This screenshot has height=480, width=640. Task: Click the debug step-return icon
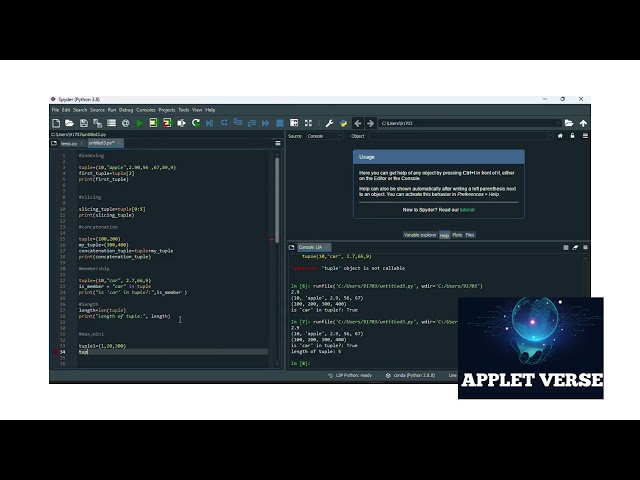pyautogui.click(x=252, y=123)
